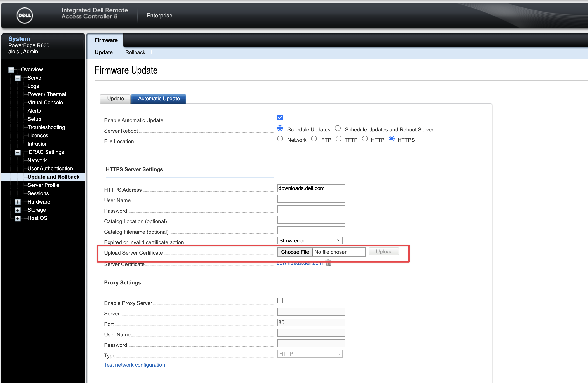The image size is (588, 383).
Task: Expand the Hardware tree node
Action: coord(17,202)
